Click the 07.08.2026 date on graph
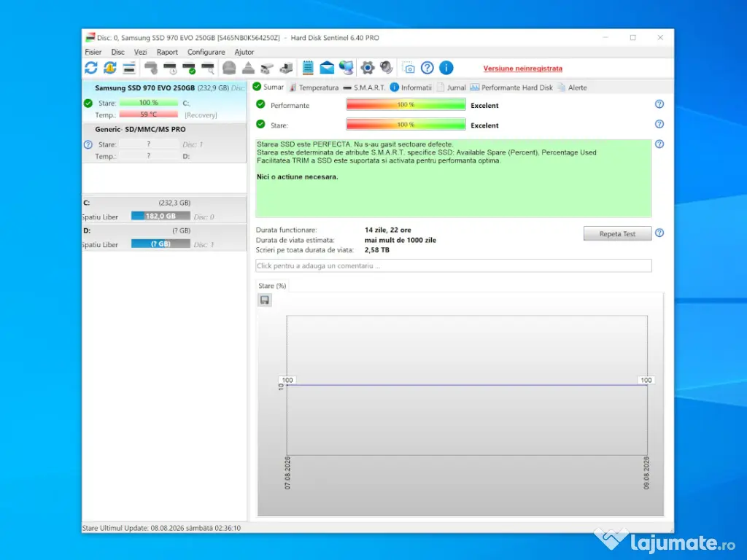The height and width of the screenshot is (560, 747). pyautogui.click(x=287, y=472)
